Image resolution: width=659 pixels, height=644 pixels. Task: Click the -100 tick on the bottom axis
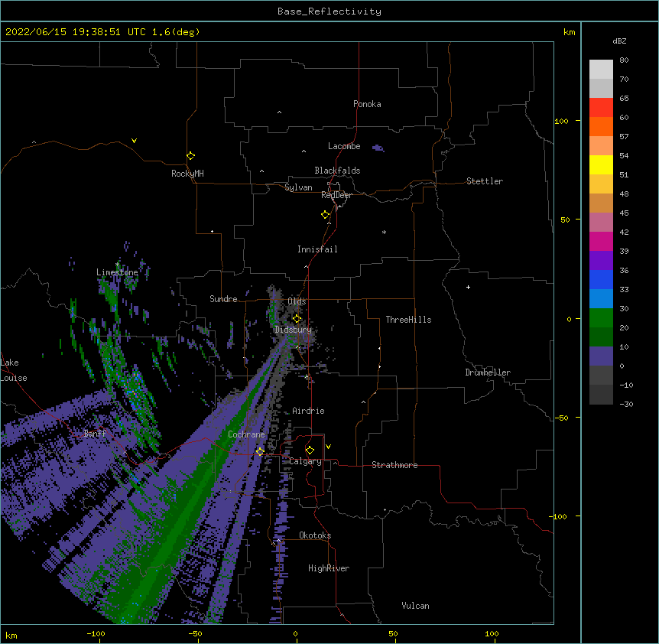[96, 633]
